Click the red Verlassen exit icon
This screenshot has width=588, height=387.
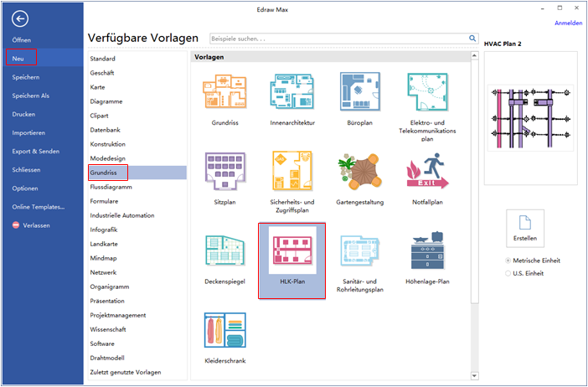(x=16, y=225)
